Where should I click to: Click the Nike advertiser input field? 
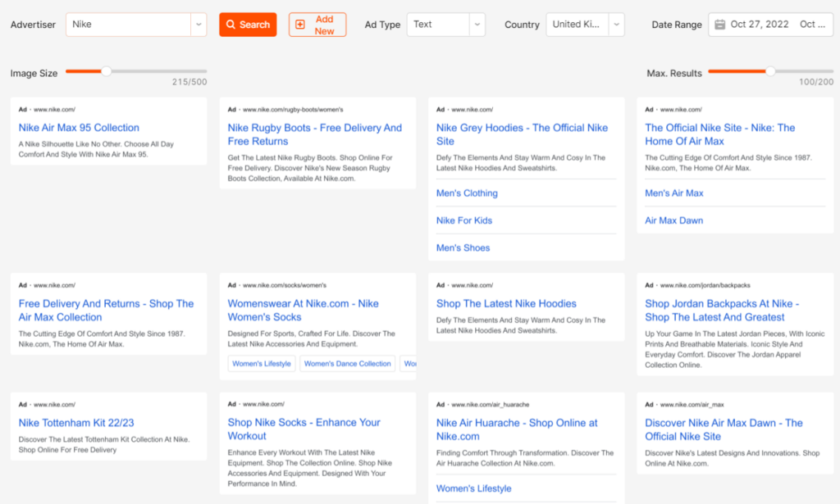(129, 25)
